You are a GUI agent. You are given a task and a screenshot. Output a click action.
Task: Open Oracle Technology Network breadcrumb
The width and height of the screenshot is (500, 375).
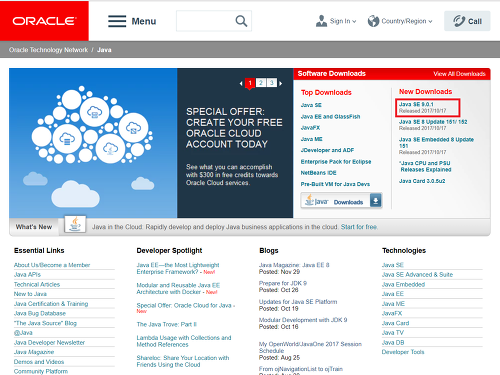pos(48,50)
